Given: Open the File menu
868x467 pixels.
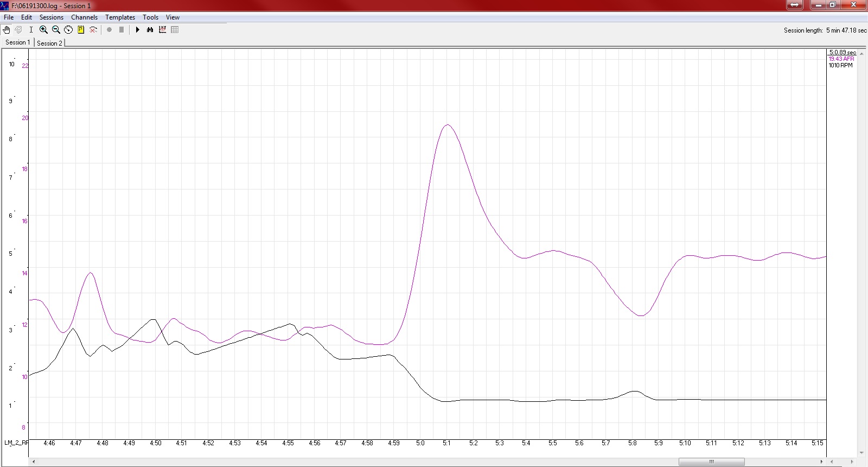Looking at the screenshot, I should click(9, 17).
